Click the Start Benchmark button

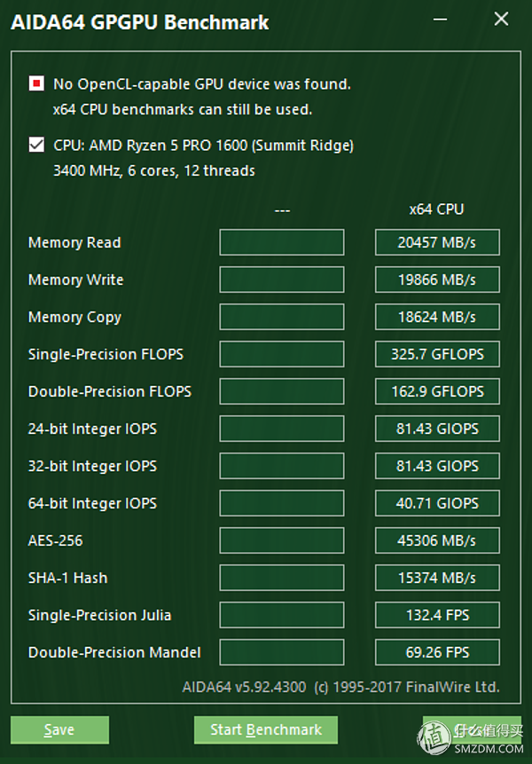click(266, 729)
